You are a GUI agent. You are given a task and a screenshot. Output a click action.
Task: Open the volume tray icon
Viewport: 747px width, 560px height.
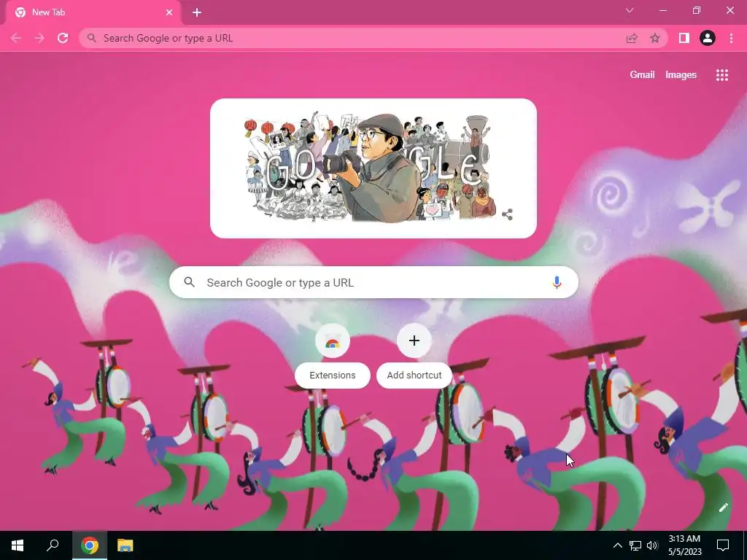(652, 545)
